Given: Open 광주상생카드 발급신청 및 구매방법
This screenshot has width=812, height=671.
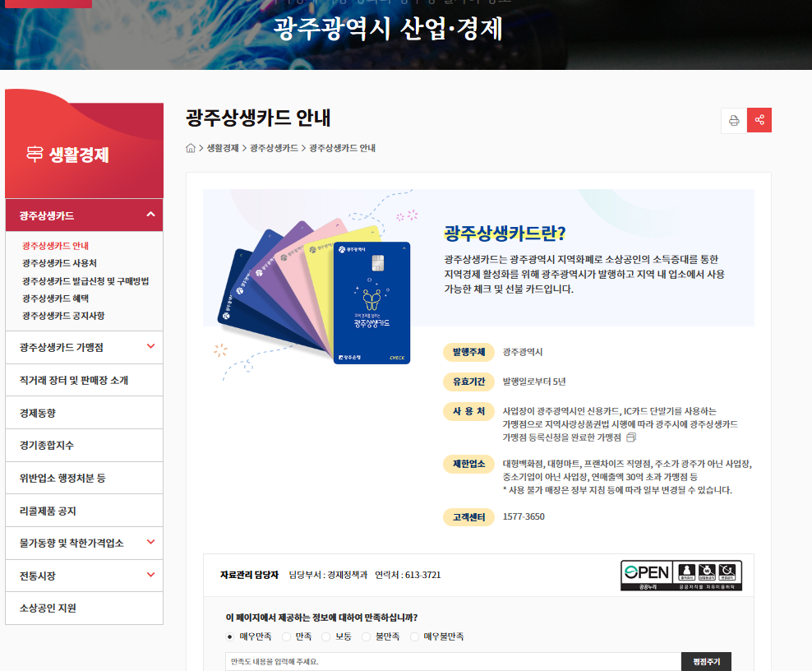Looking at the screenshot, I should pos(85,281).
